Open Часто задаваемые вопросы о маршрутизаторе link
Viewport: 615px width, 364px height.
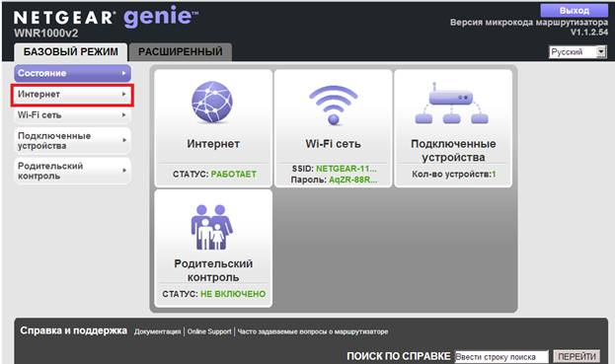[x=313, y=331]
